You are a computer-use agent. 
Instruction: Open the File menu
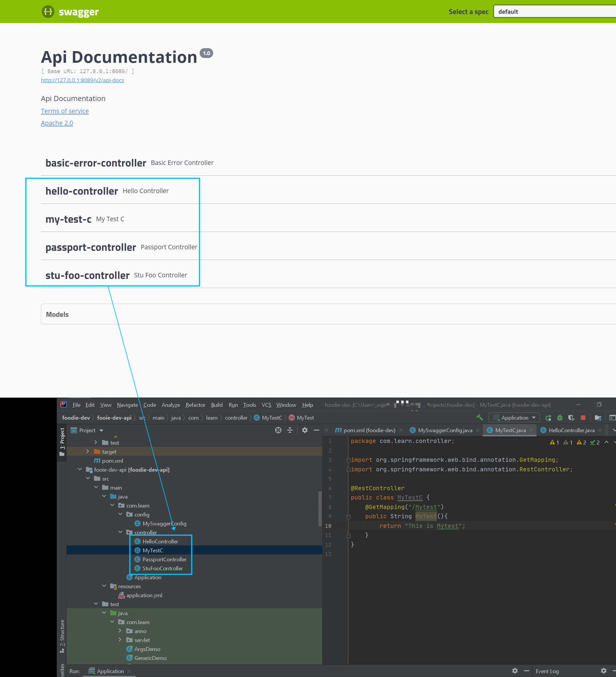[x=76, y=405]
